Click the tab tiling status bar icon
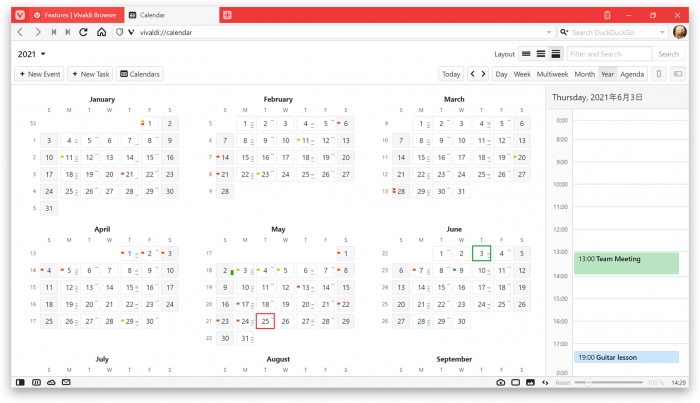700x403 pixels. click(37, 382)
